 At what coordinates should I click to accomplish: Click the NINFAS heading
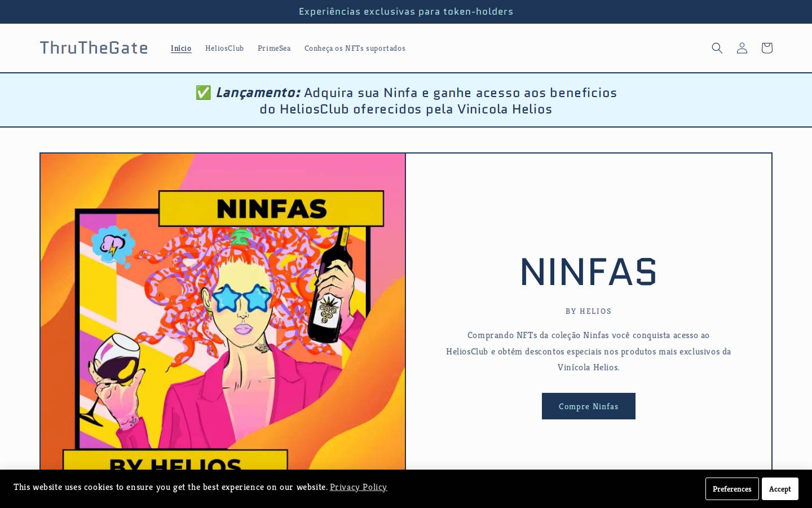[x=589, y=271]
